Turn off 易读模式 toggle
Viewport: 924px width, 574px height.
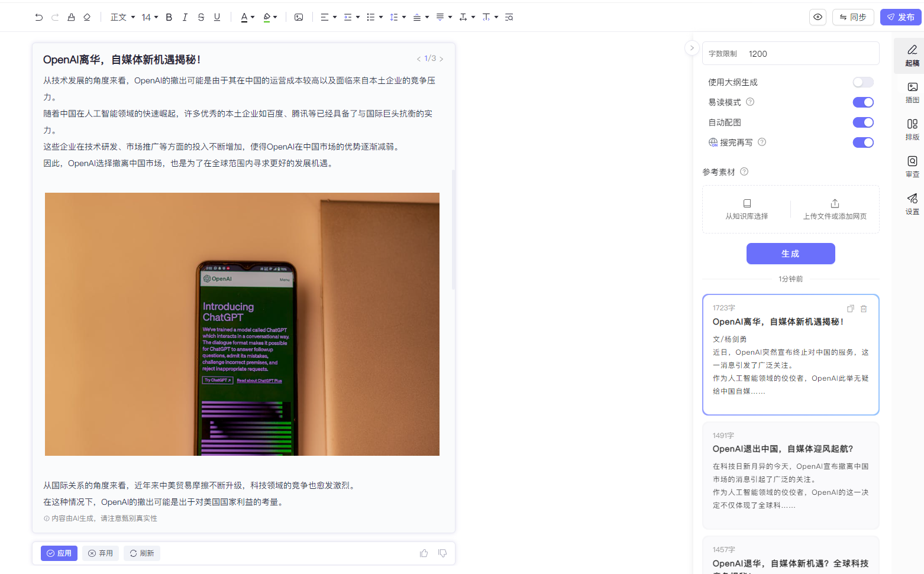point(862,102)
